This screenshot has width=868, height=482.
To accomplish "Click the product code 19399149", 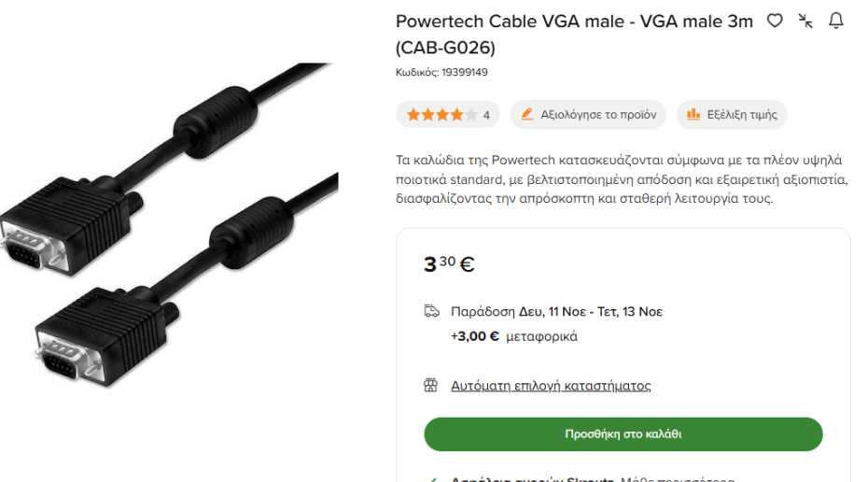I will click(465, 73).
